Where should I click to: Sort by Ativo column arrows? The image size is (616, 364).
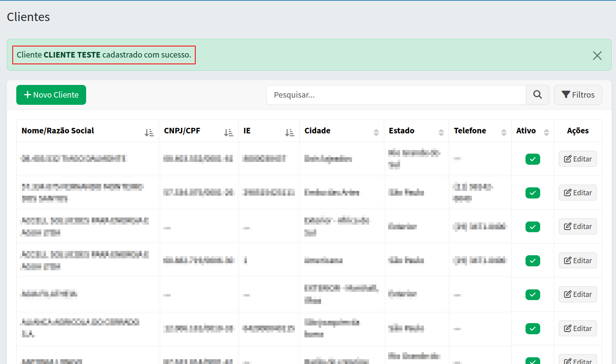(x=546, y=133)
